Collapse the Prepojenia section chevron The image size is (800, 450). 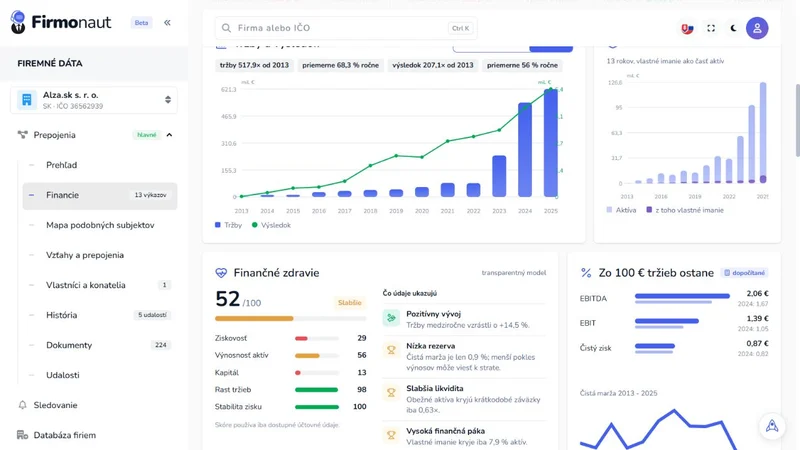pyautogui.click(x=169, y=135)
